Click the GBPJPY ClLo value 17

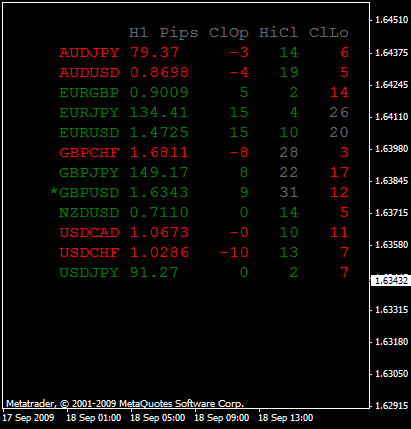(x=339, y=173)
